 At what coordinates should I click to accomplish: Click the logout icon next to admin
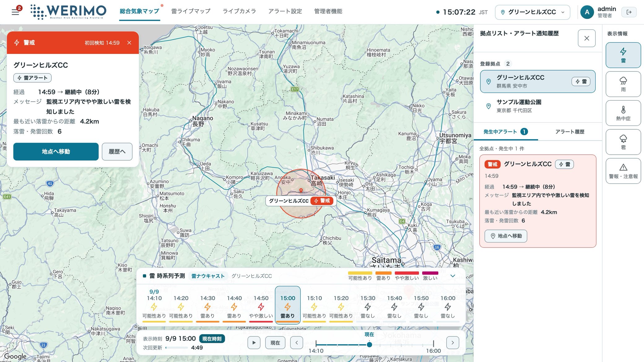click(x=629, y=12)
